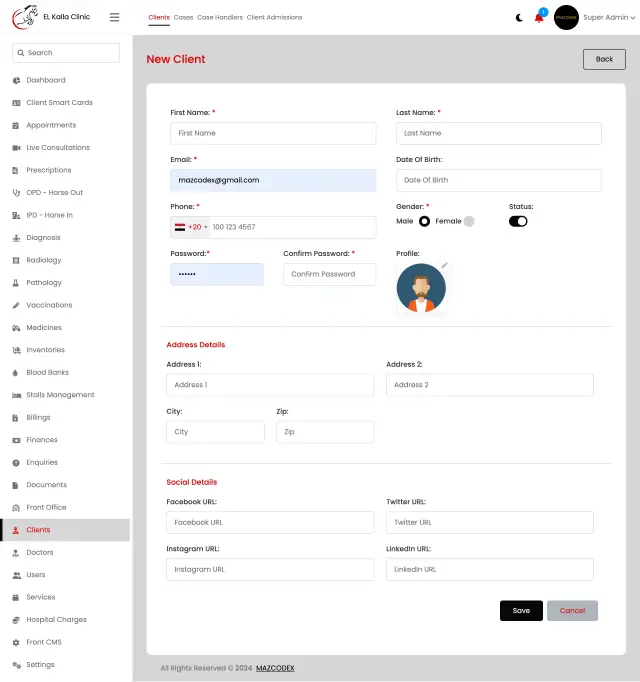This screenshot has width=640, height=682.
Task: Click the Dashboard sidebar icon
Action: coord(16,80)
